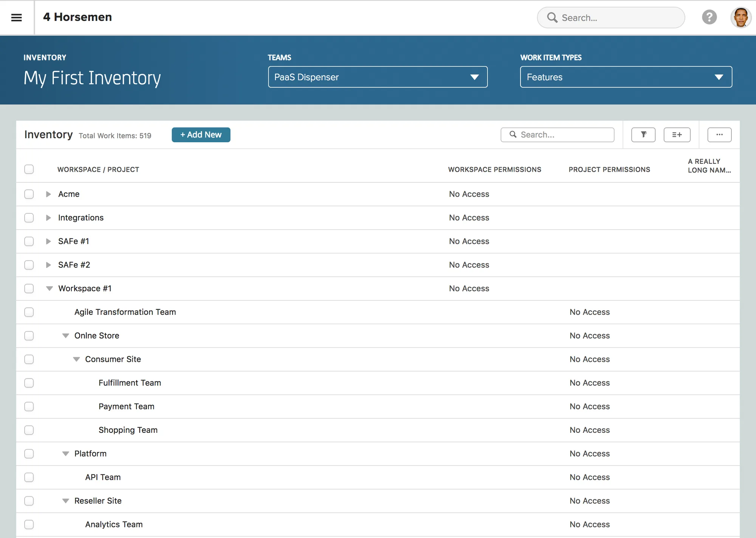The image size is (756, 538).
Task: Click the Inventory table Search field
Action: (557, 135)
